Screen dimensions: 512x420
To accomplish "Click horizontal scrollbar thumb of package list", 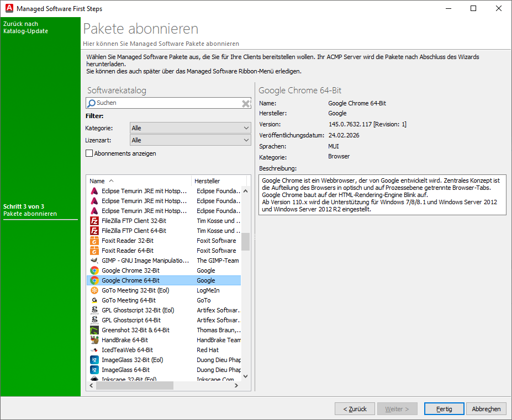I will (135, 385).
